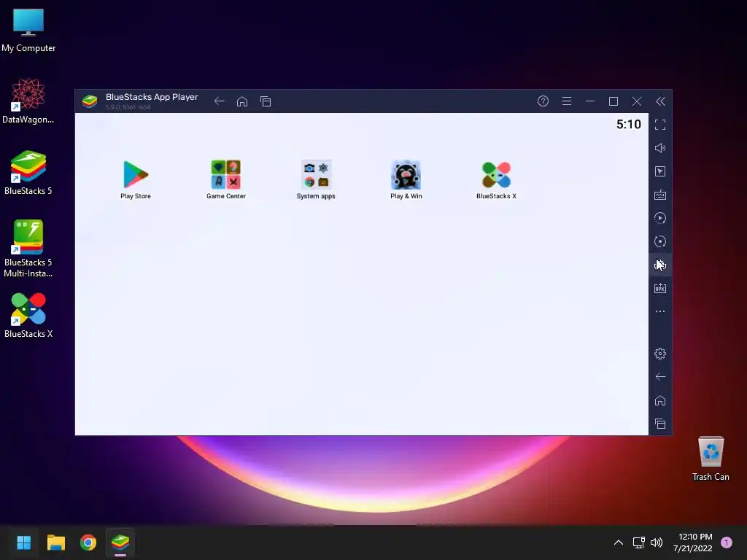Go back using the title bar arrow
747x560 pixels.
(x=219, y=101)
